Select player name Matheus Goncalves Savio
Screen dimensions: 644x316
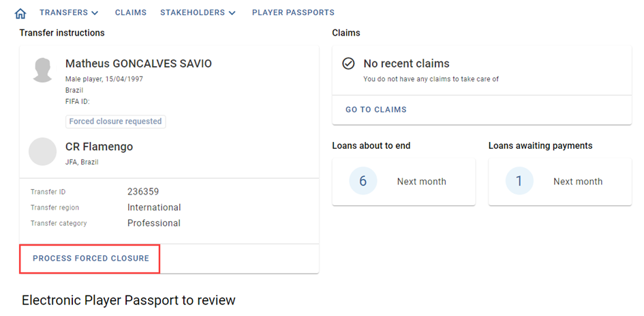[x=138, y=63]
